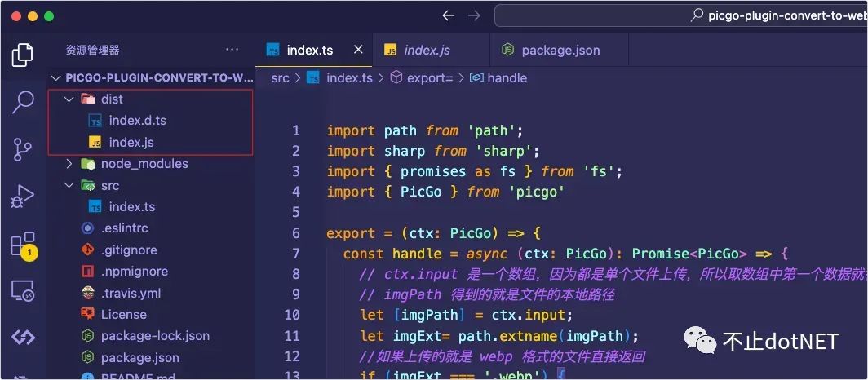Click the 资源管理器 panel title
868x380 pixels.
pos(92,51)
